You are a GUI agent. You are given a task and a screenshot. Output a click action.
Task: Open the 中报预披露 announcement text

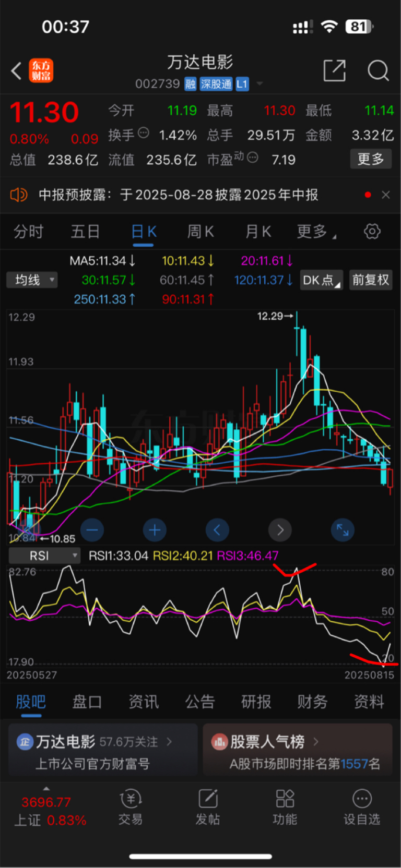point(179,195)
